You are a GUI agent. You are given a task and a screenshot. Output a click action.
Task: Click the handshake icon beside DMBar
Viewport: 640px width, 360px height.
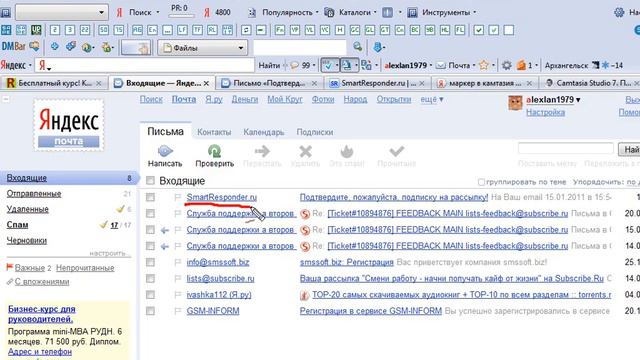point(34,47)
